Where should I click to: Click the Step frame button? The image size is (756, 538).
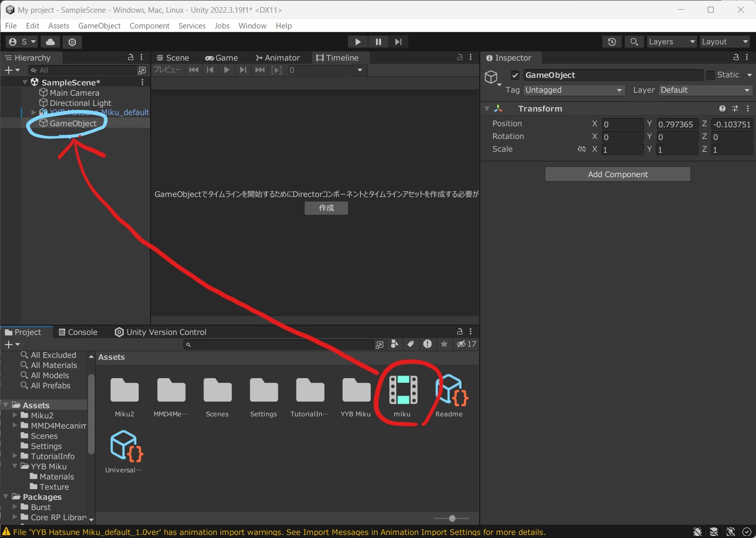398,42
